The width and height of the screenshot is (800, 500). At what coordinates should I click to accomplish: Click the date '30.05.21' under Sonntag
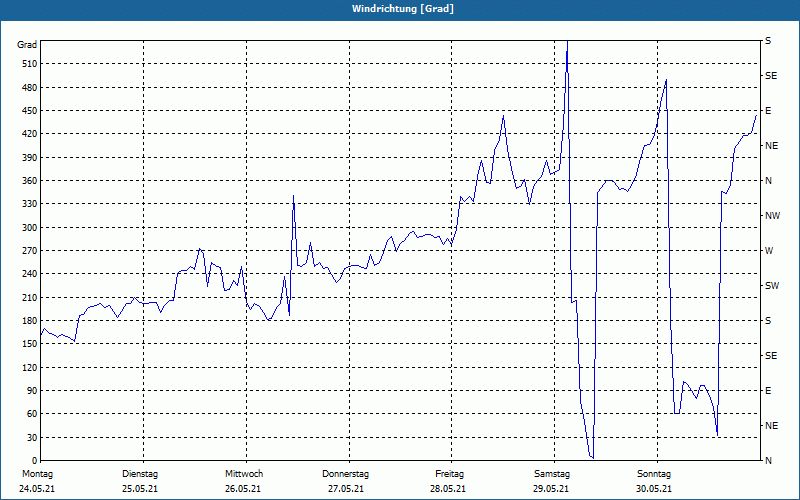coord(654,489)
